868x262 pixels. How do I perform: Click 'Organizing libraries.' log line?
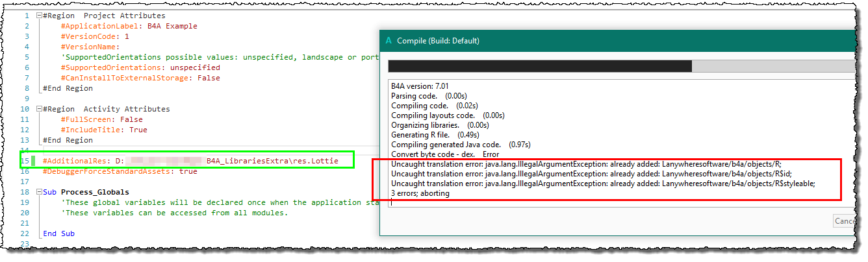click(x=440, y=125)
